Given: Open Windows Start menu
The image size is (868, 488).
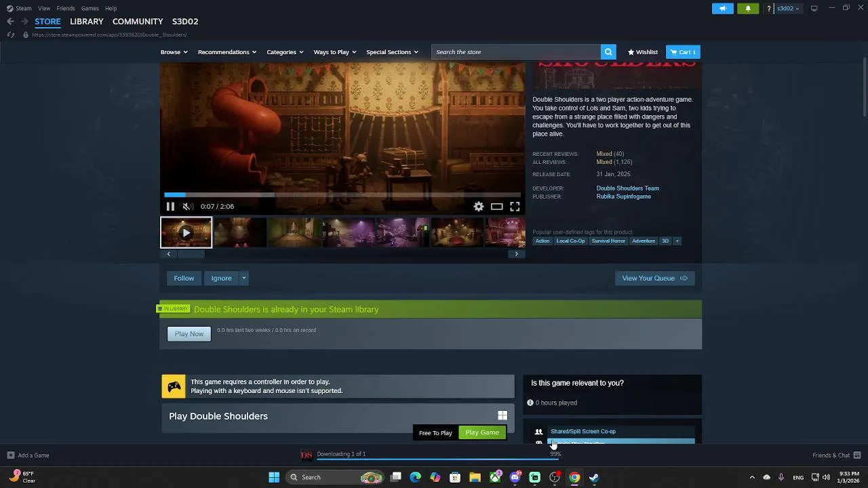Looking at the screenshot, I should coord(274,477).
